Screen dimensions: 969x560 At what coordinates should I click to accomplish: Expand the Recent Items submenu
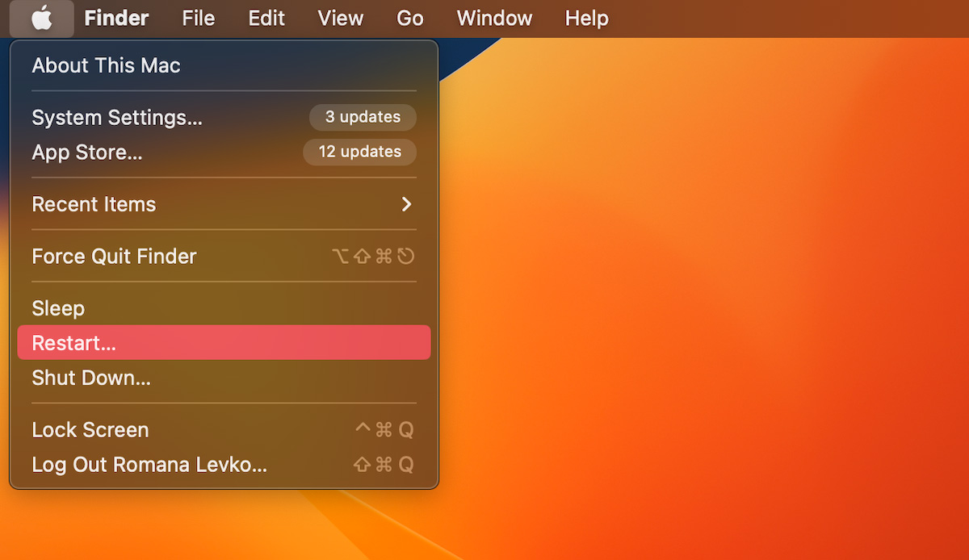224,204
